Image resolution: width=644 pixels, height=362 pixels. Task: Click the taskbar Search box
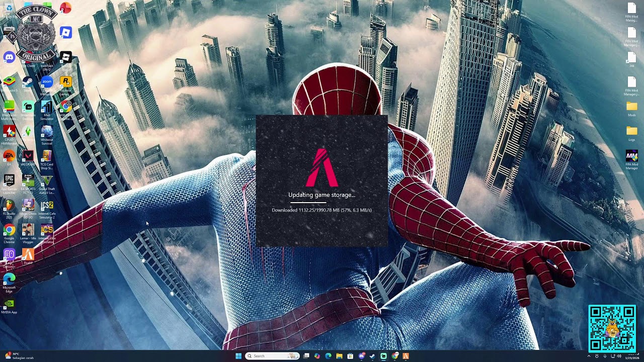click(x=272, y=356)
